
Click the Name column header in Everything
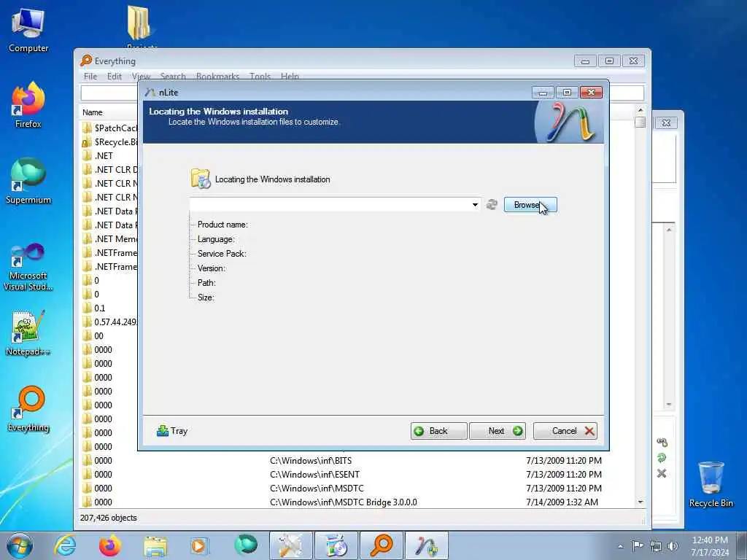(x=93, y=112)
